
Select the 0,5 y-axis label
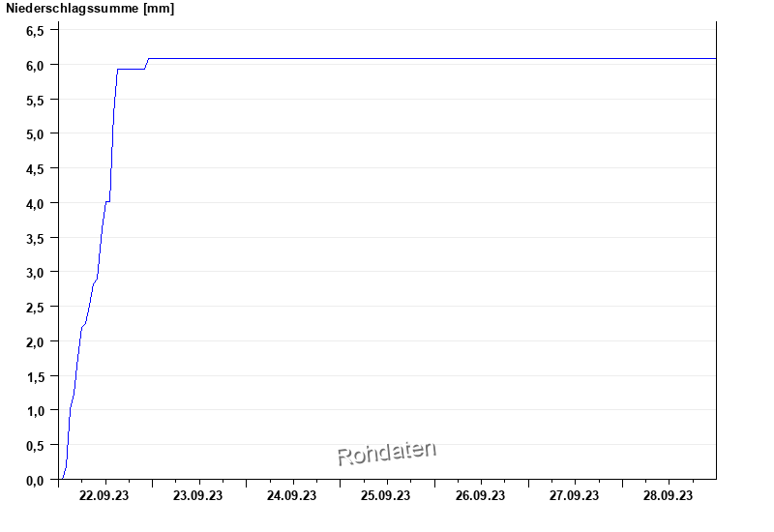[35, 446]
